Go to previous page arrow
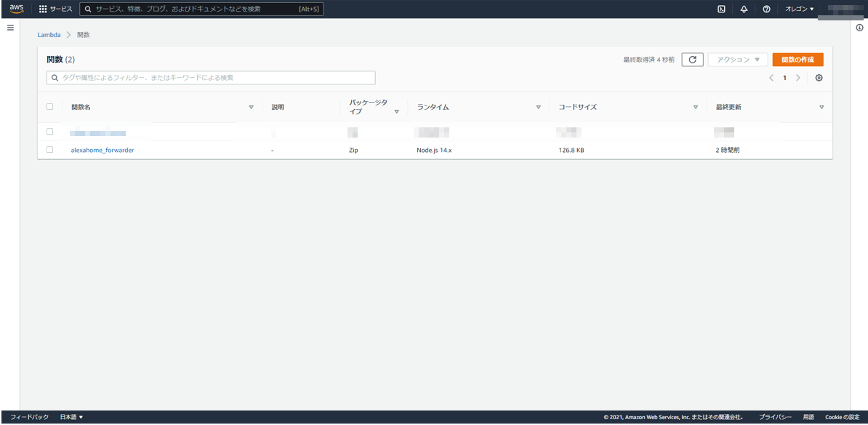Screen dimensions: 868x425 (771, 78)
